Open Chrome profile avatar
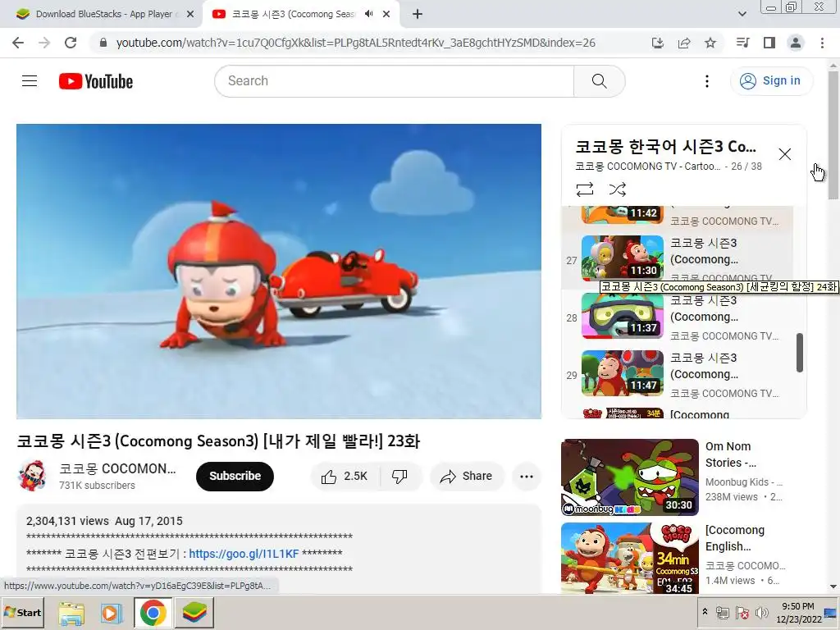The width and height of the screenshot is (840, 630). [796, 43]
